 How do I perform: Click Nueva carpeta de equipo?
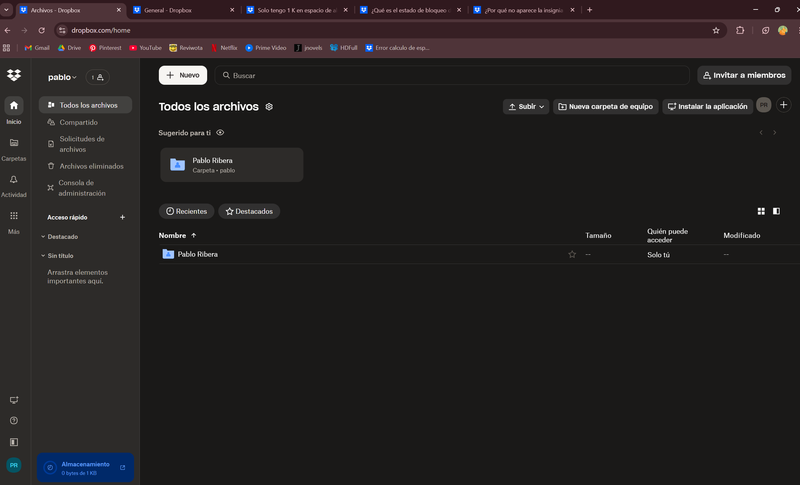click(606, 107)
